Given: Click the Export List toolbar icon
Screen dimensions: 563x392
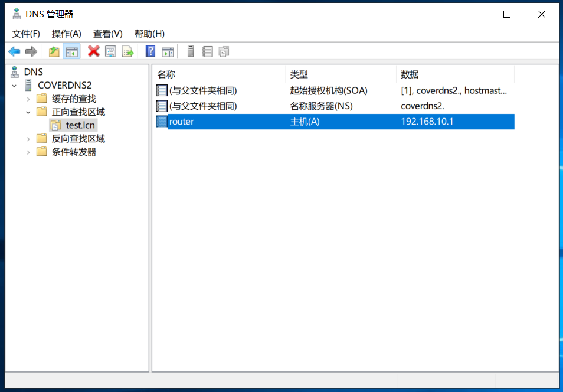Looking at the screenshot, I should click(x=127, y=52).
